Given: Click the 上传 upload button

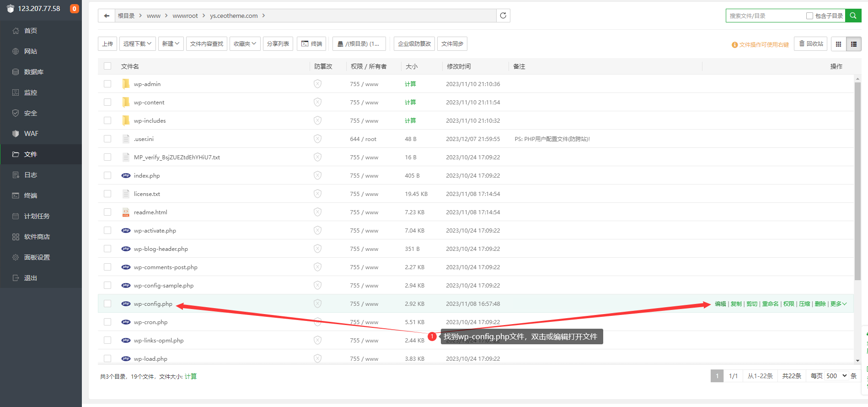Looking at the screenshot, I should coord(107,44).
